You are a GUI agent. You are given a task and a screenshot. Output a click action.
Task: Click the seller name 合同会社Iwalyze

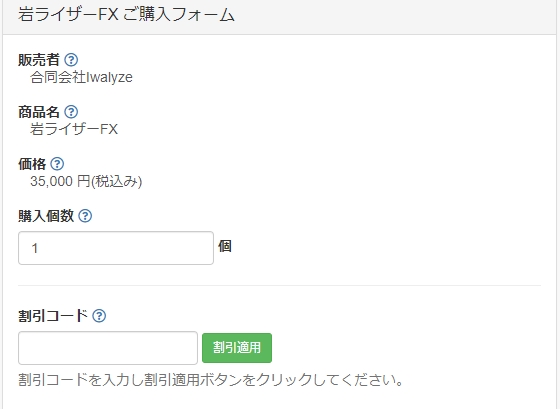81,77
